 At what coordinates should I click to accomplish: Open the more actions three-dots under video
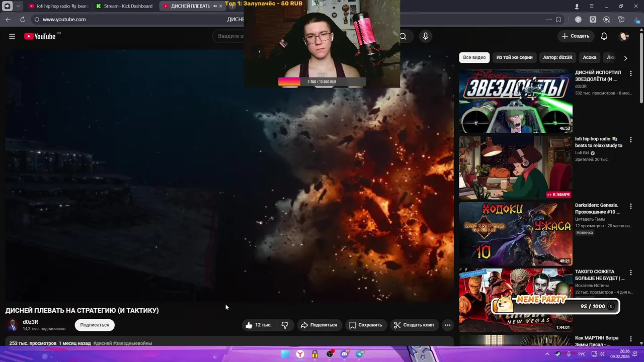(447, 325)
